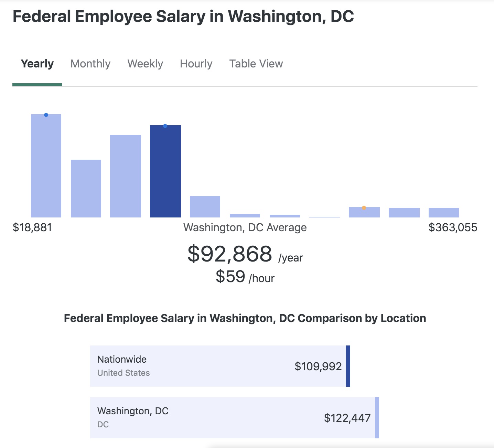Screen dimensions: 494x448
Task: Click the dark blue Nationwide bar end cap
Action: pyautogui.click(x=348, y=366)
